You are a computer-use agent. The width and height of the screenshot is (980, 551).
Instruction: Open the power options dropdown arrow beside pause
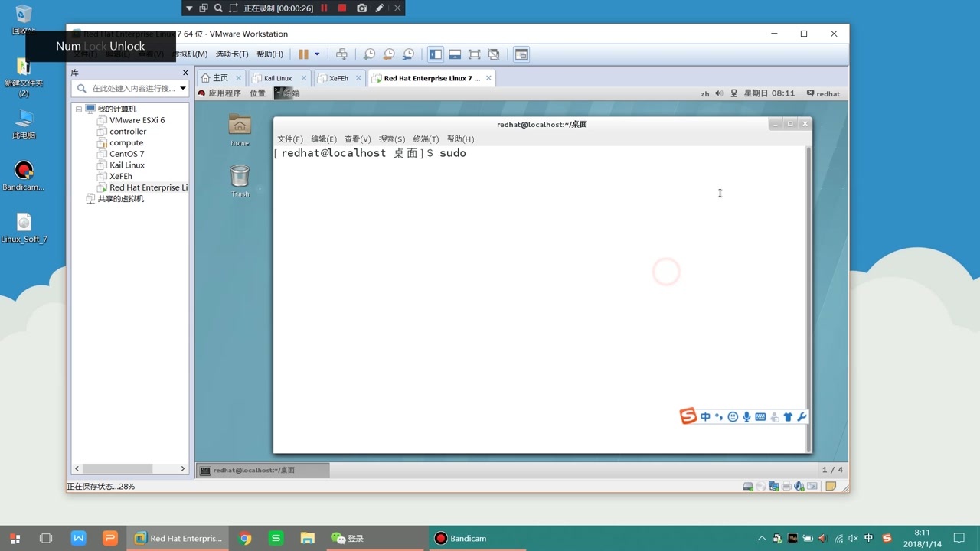coord(317,54)
